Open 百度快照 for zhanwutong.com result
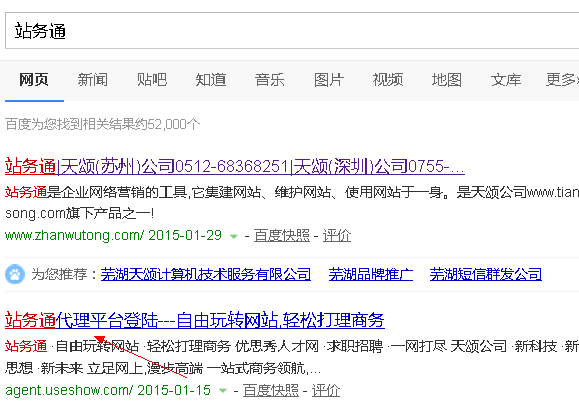The width and height of the screenshot is (579, 418). [x=282, y=236]
